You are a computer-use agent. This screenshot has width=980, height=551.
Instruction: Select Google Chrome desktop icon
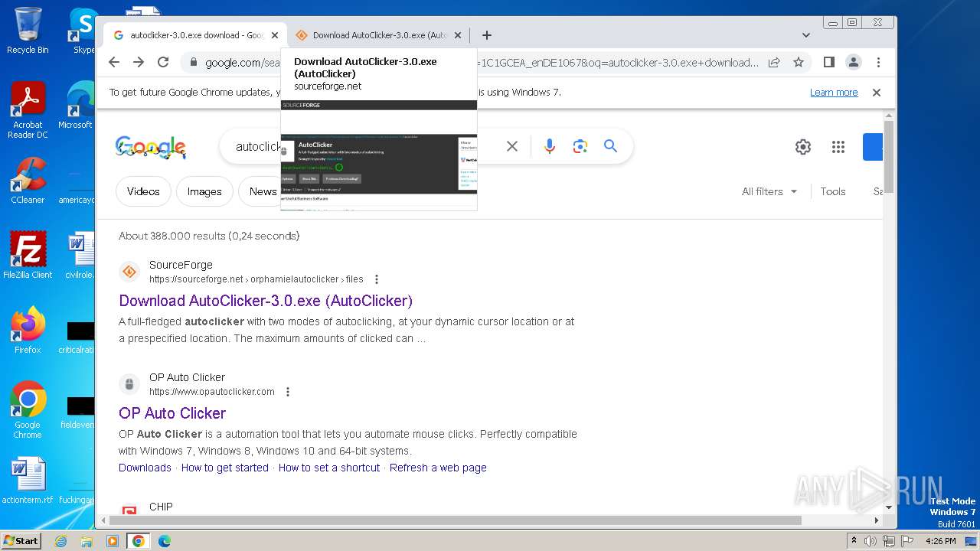(x=28, y=410)
